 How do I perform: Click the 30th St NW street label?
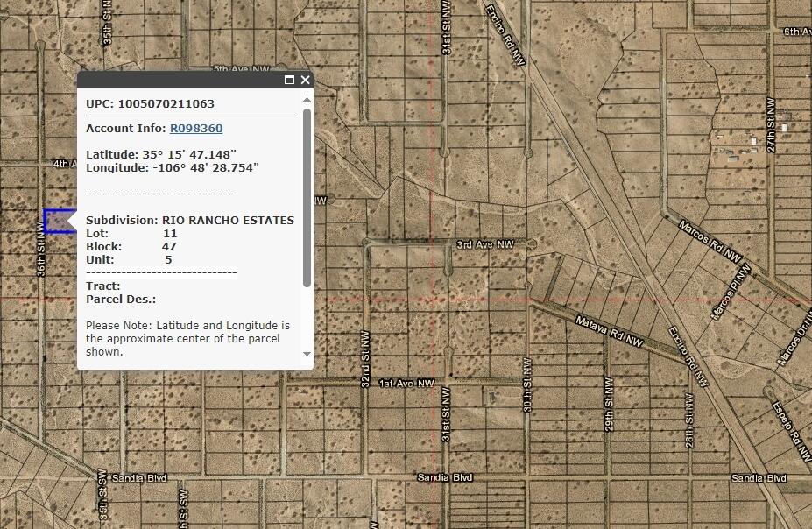[x=527, y=385]
